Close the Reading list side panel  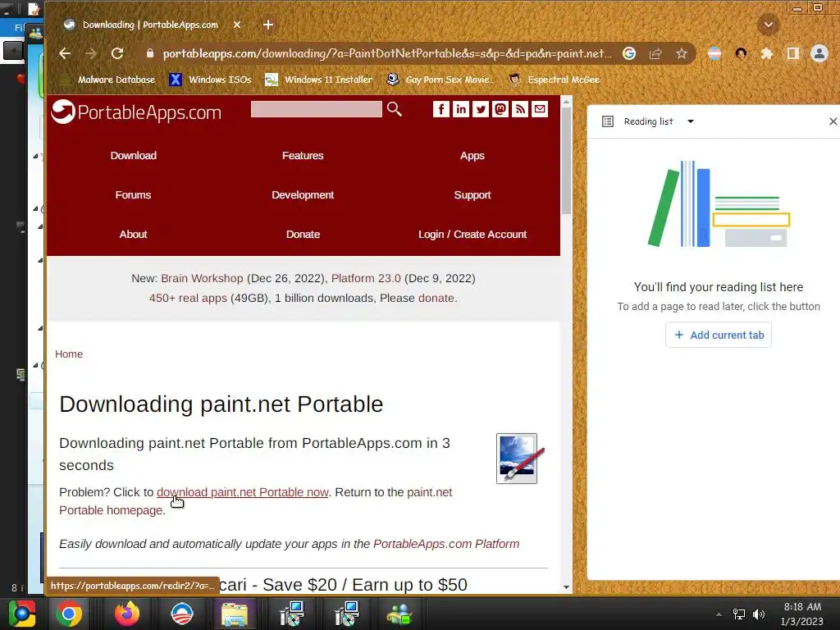tap(833, 121)
